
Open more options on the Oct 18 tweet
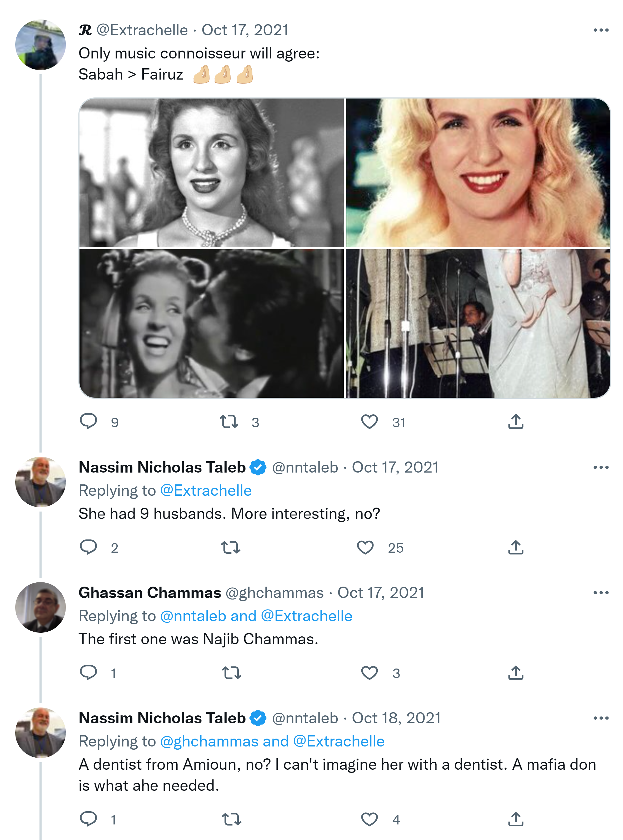(x=601, y=718)
